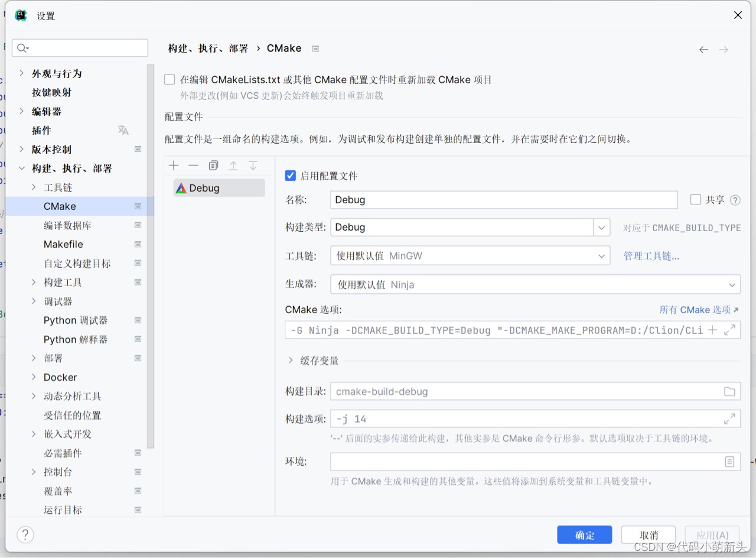Expand 动态分析工具 tree node
The height and width of the screenshot is (558, 756).
click(x=34, y=396)
